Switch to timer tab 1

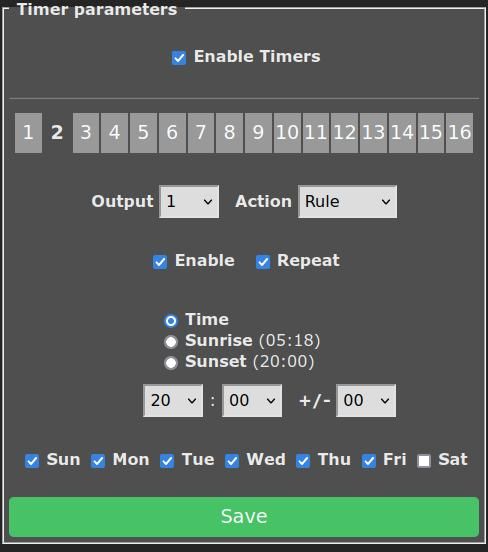(x=29, y=133)
